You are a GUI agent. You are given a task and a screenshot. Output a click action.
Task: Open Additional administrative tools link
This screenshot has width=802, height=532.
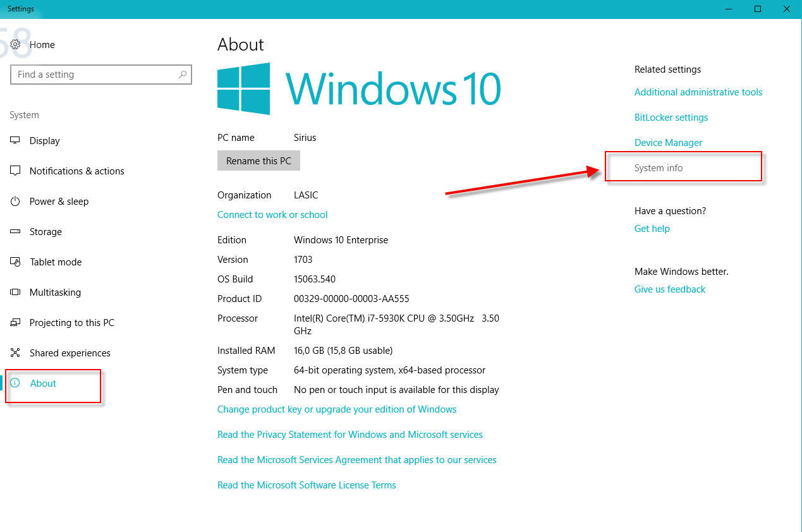[698, 92]
